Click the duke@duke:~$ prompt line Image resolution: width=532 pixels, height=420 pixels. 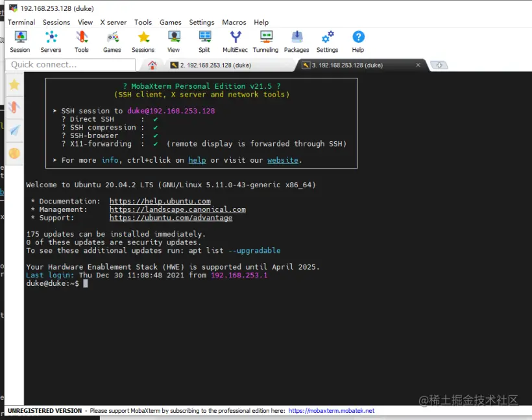[57, 283]
